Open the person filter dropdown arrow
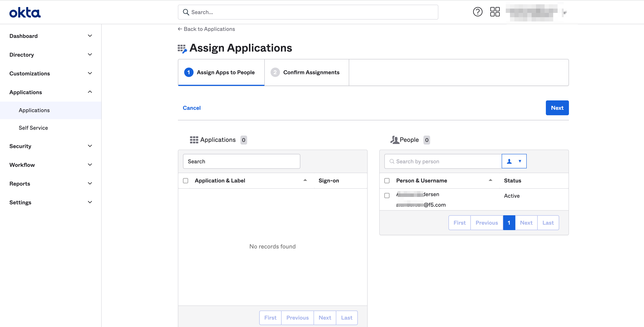 (520, 161)
